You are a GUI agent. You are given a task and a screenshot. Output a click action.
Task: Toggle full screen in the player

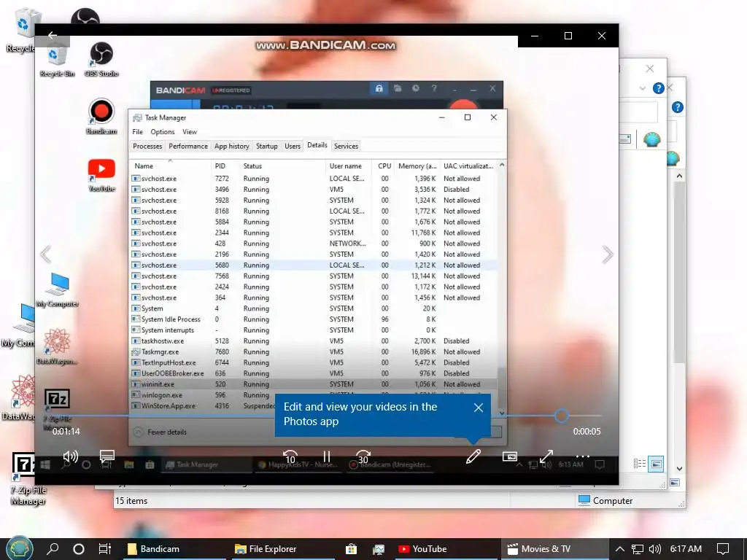click(x=546, y=456)
